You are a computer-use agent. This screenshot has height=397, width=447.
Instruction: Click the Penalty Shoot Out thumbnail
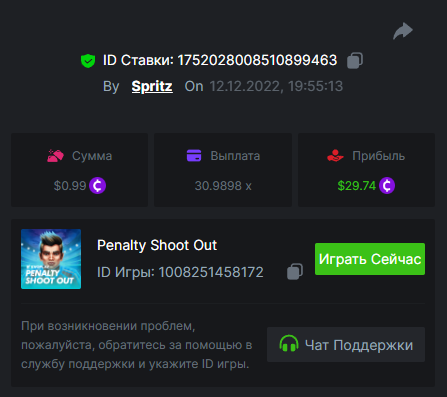pos(51,259)
